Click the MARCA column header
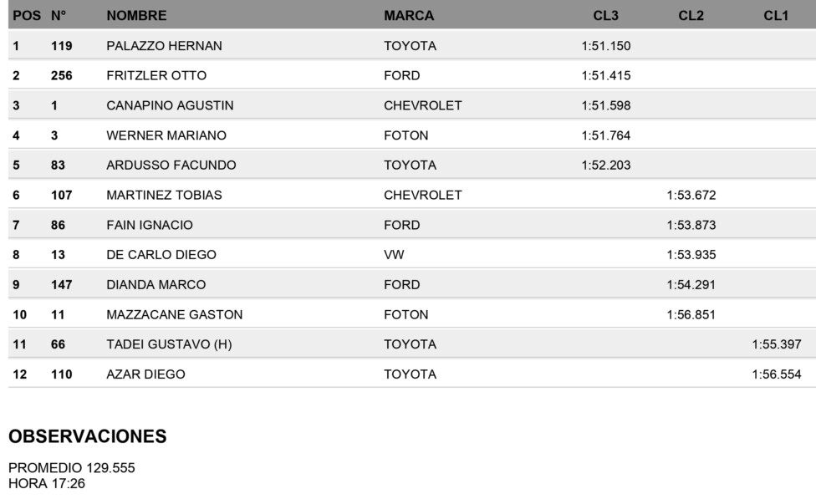This screenshot has height=504, width=816. point(409,16)
